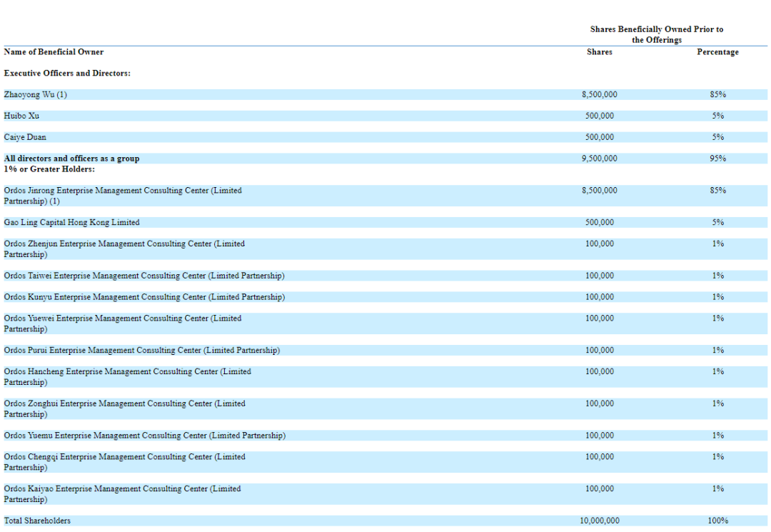The image size is (771, 532).
Task: Select Huibo Xu's 5% percentage
Action: coord(718,116)
